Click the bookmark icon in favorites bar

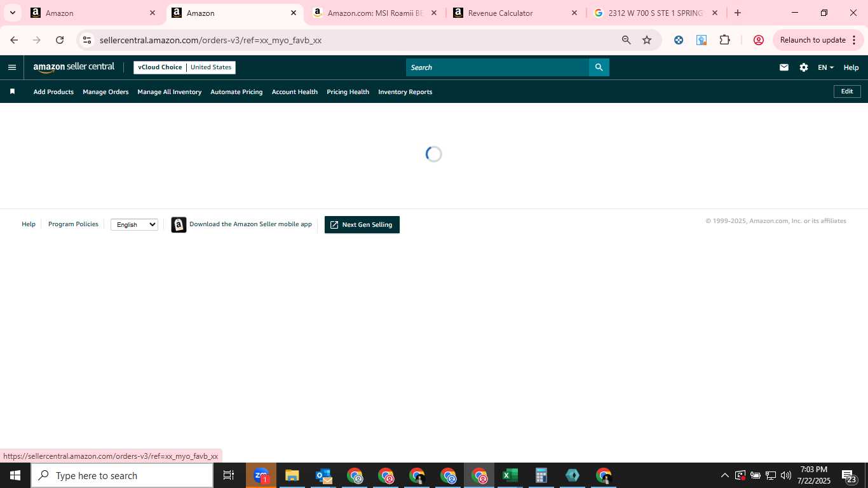coord(12,91)
